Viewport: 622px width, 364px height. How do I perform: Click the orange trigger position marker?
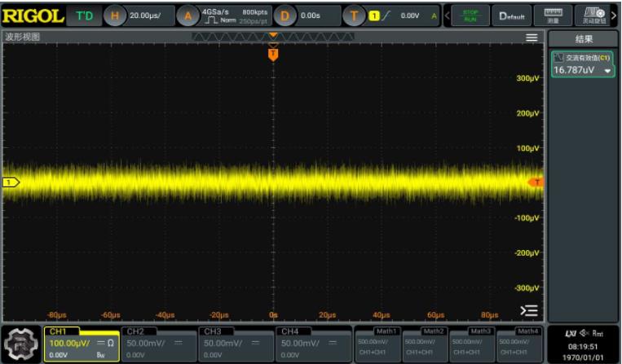tap(273, 54)
